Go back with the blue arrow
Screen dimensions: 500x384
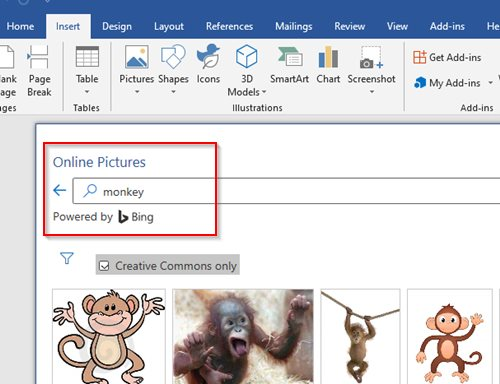point(60,191)
